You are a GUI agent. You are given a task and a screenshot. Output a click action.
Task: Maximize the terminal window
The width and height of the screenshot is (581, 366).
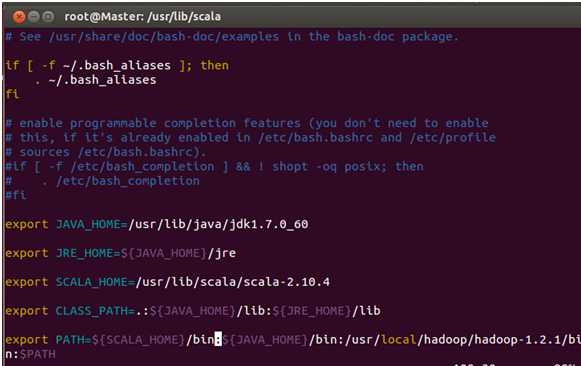tap(48, 16)
